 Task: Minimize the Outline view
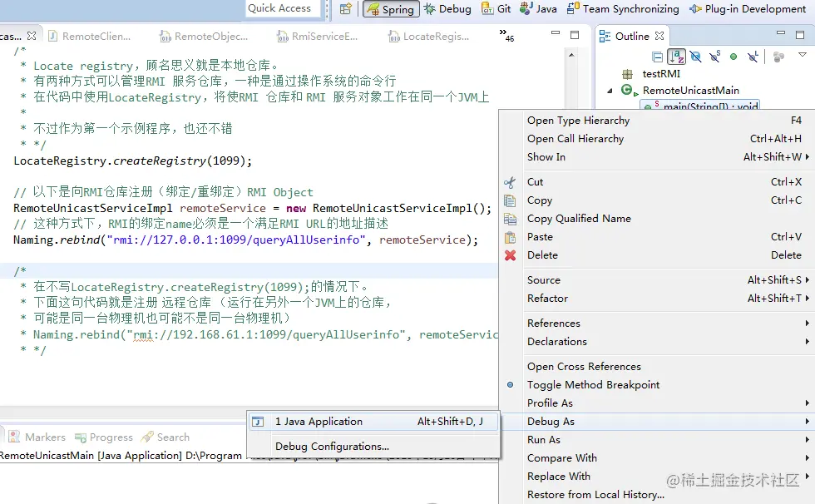click(x=781, y=32)
